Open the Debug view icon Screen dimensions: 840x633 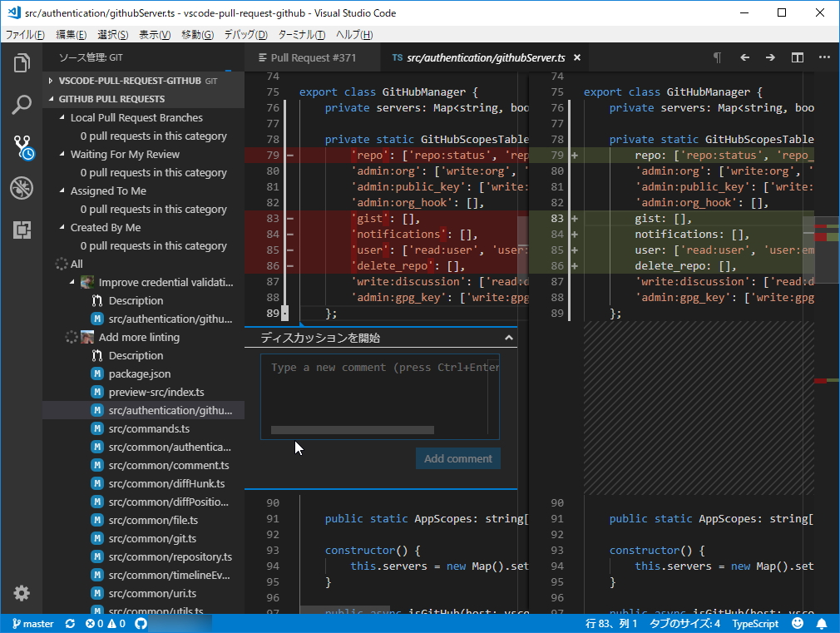coord(22,189)
